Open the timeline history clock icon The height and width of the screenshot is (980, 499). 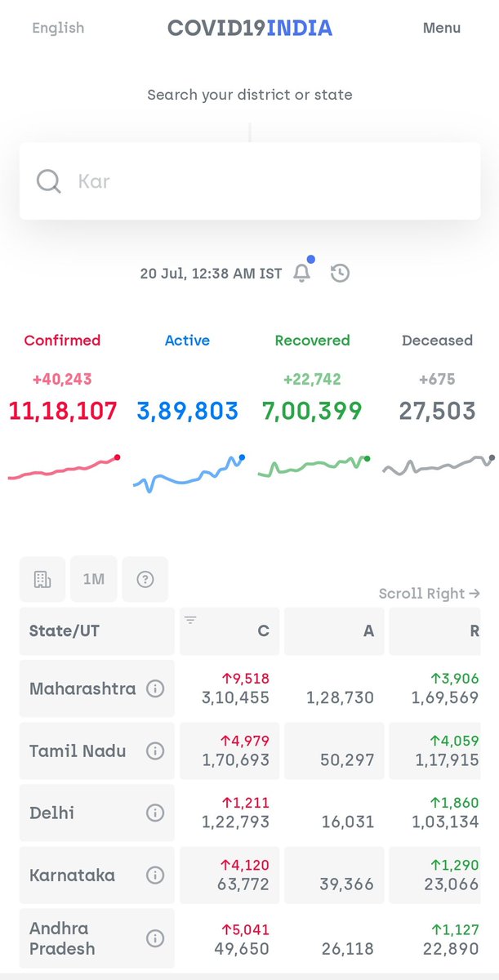(341, 274)
